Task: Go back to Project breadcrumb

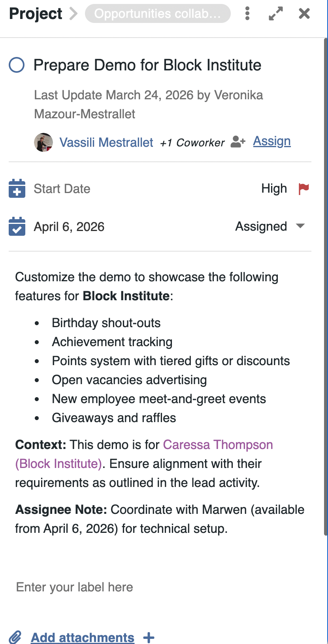Action: tap(36, 13)
